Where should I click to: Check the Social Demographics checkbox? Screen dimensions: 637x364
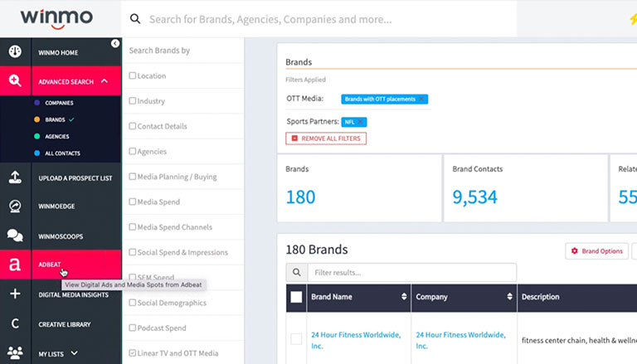point(133,303)
